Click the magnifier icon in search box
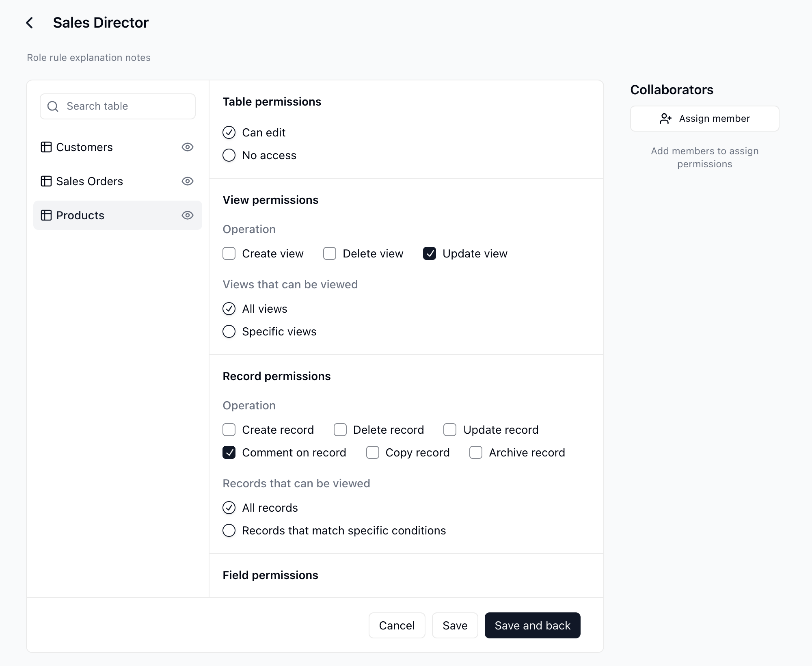 point(53,106)
